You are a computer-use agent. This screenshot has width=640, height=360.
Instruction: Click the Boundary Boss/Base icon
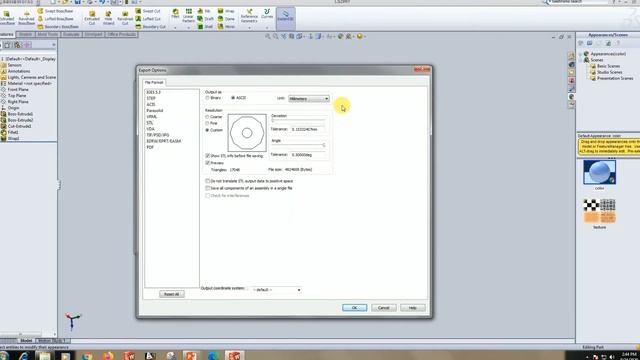click(x=40, y=27)
